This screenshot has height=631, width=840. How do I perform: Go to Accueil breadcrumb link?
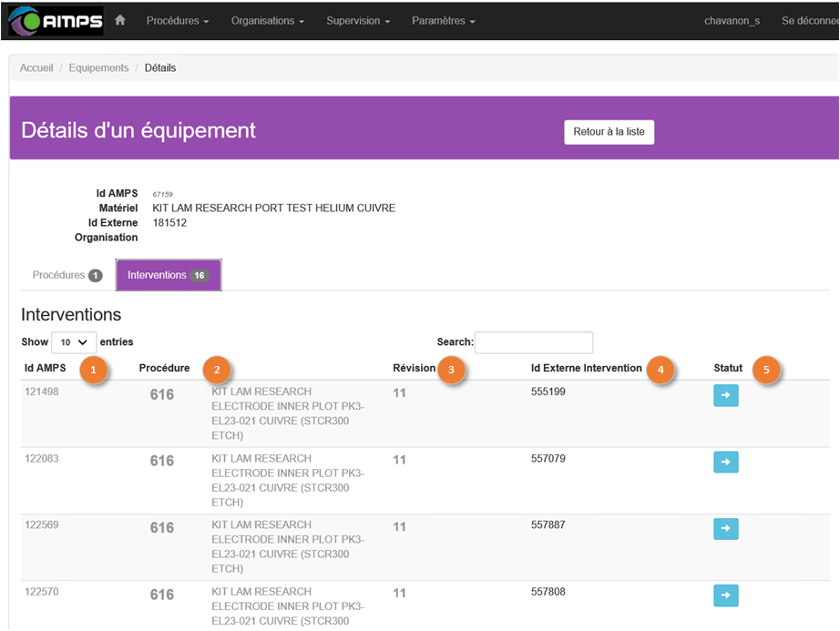point(36,68)
